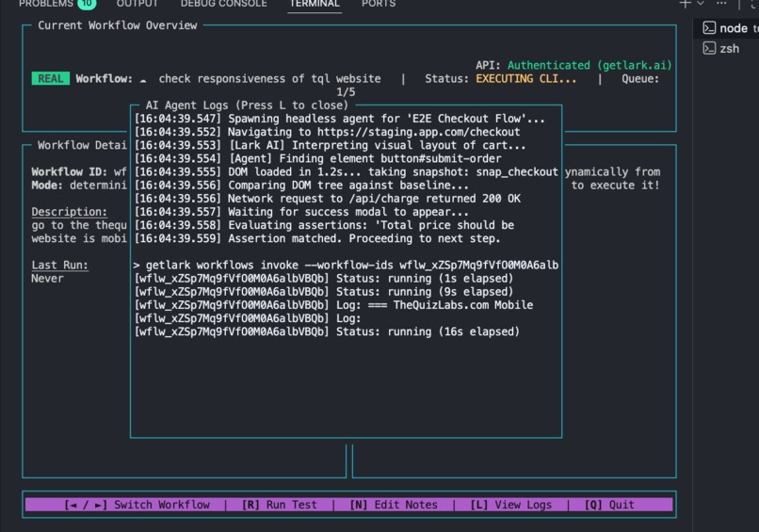Click [Q] Quit in footer
Viewport: 759px width, 532px height.
609,505
